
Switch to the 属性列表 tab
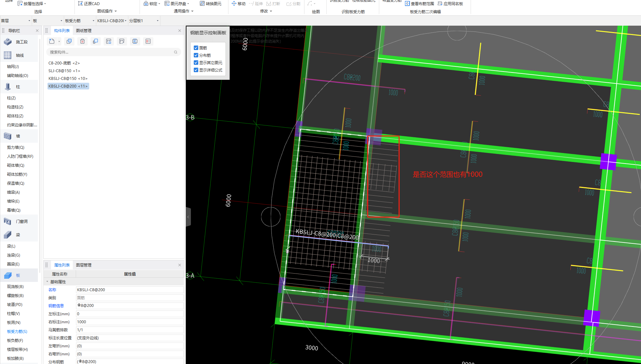pyautogui.click(x=62, y=265)
